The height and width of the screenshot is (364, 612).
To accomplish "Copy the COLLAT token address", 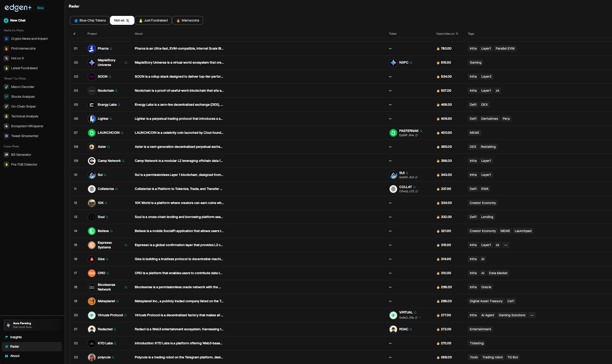I will pos(416,191).
